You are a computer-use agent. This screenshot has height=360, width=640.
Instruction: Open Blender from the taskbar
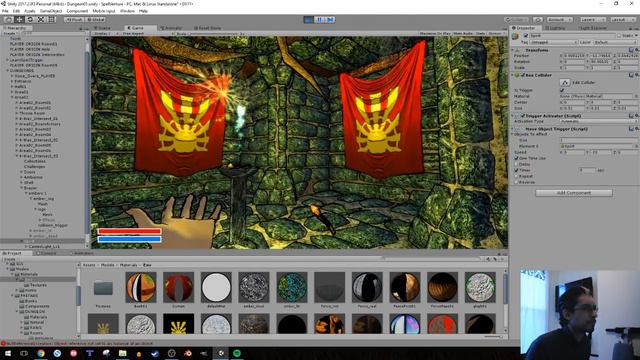pos(188,353)
